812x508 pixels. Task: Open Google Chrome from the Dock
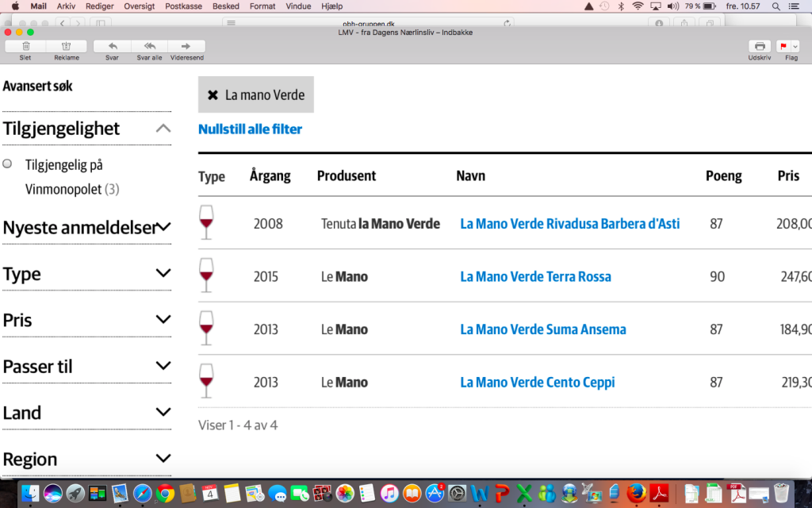pos(165,493)
